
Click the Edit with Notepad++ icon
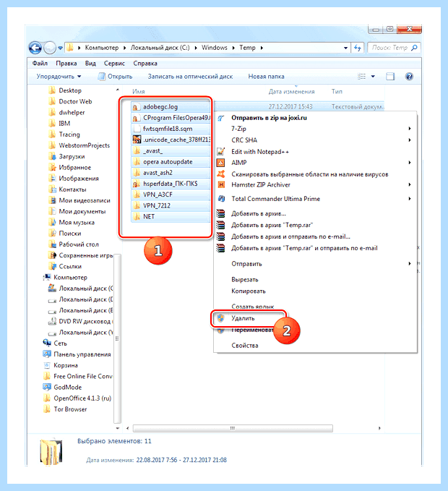point(221,152)
